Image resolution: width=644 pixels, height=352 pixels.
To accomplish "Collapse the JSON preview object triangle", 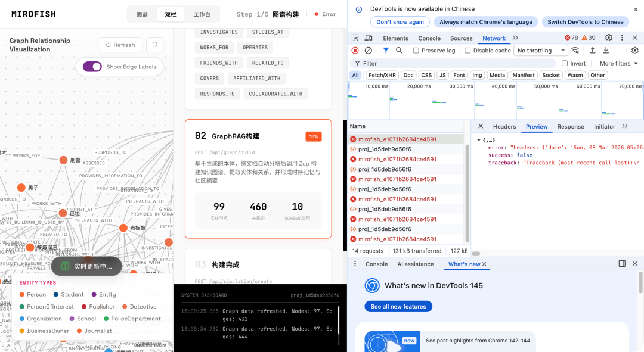I will (478, 140).
